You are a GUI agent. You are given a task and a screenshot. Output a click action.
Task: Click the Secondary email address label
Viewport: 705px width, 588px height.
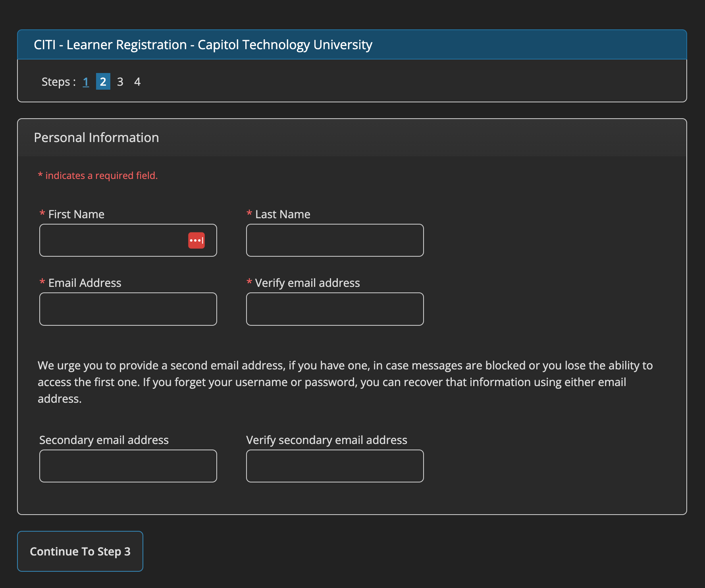(x=104, y=440)
